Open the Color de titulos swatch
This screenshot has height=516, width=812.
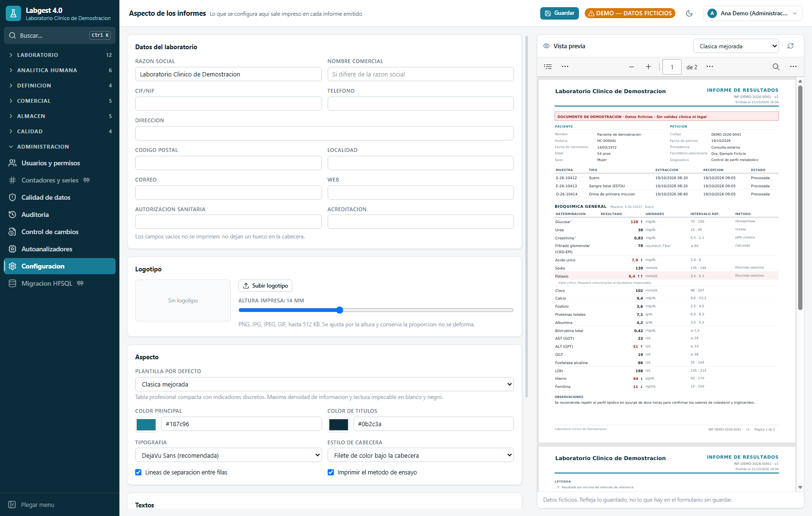pos(339,424)
